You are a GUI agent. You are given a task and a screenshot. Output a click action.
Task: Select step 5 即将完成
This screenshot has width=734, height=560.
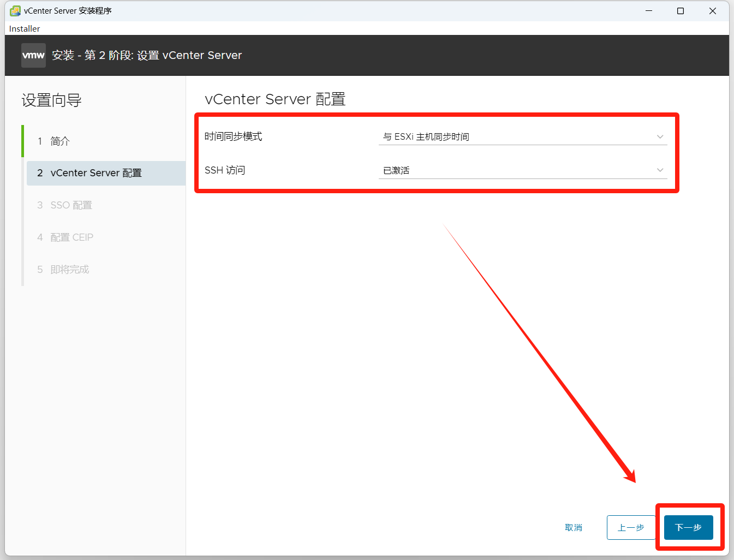tap(69, 270)
